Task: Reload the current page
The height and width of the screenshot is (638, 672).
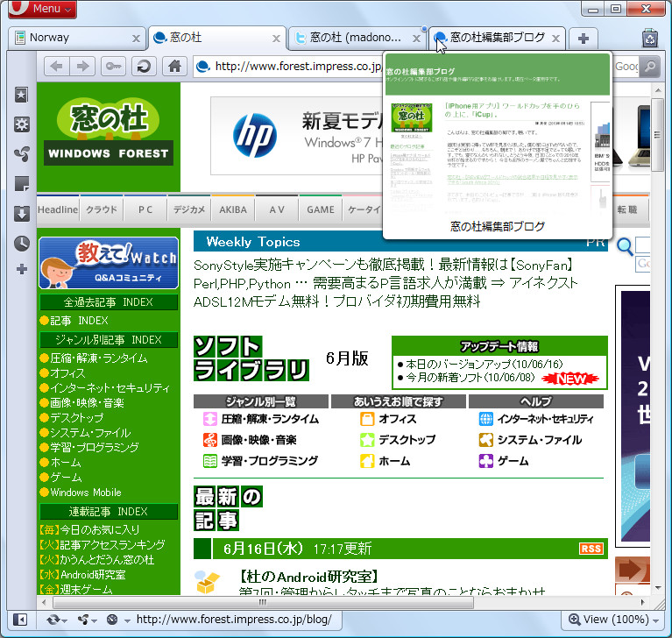Action: (144, 67)
